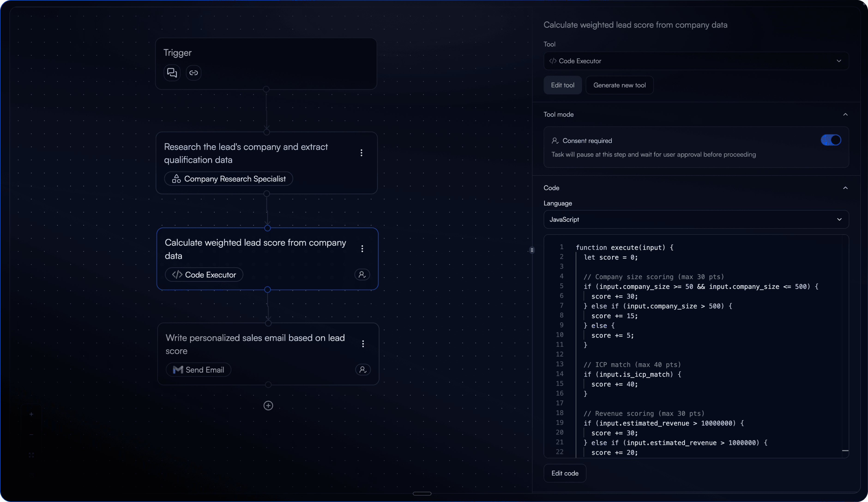This screenshot has width=868, height=502.
Task: Click the fit-to-view icon at bottom left
Action: tap(31, 454)
